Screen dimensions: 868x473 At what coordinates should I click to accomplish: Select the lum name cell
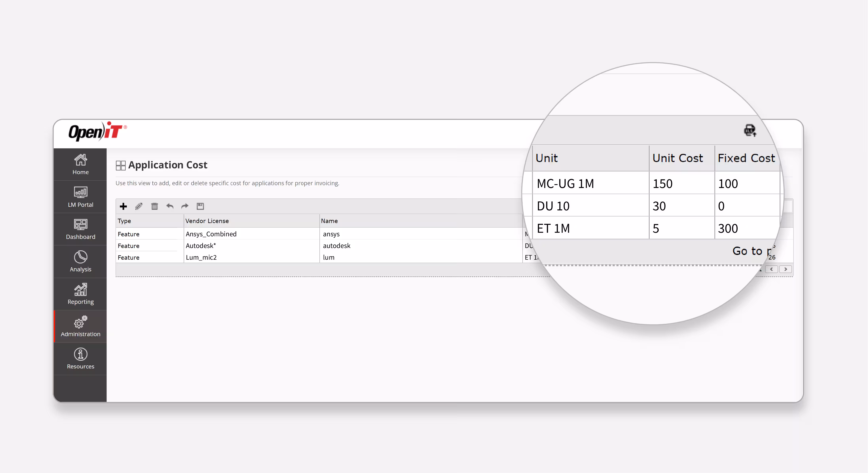point(421,257)
